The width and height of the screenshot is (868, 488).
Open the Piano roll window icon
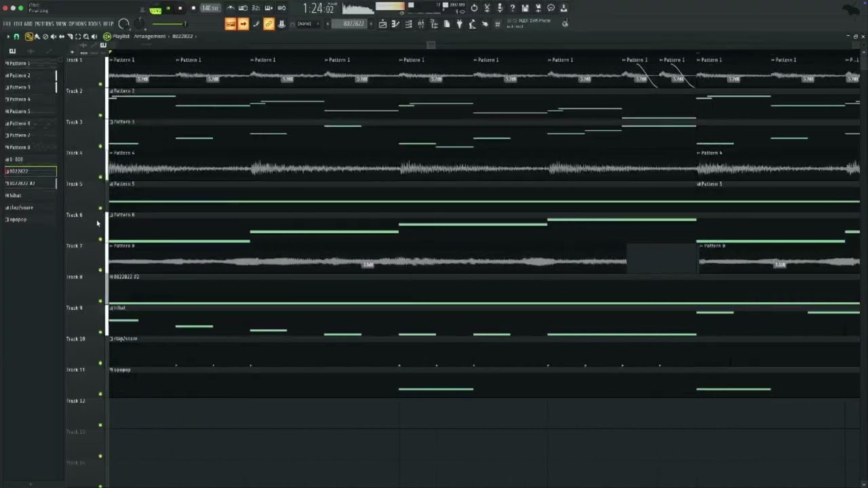pos(395,24)
